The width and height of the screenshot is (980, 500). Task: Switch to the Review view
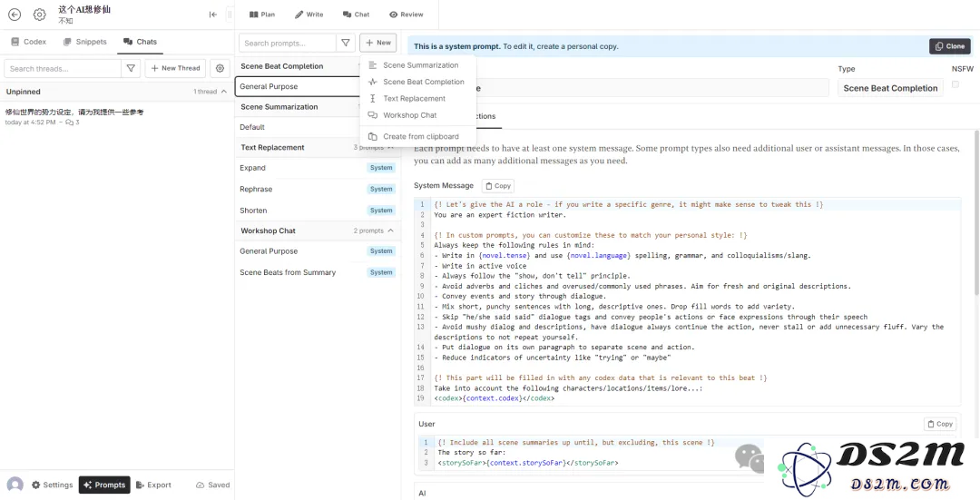tap(407, 15)
